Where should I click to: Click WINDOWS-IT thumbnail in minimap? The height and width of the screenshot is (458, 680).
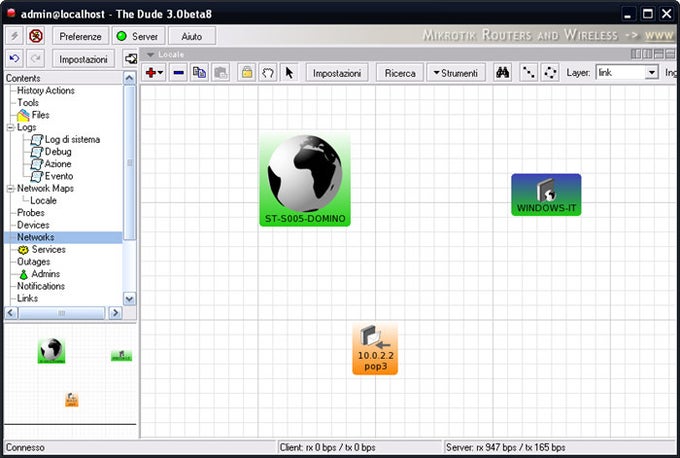[121, 356]
